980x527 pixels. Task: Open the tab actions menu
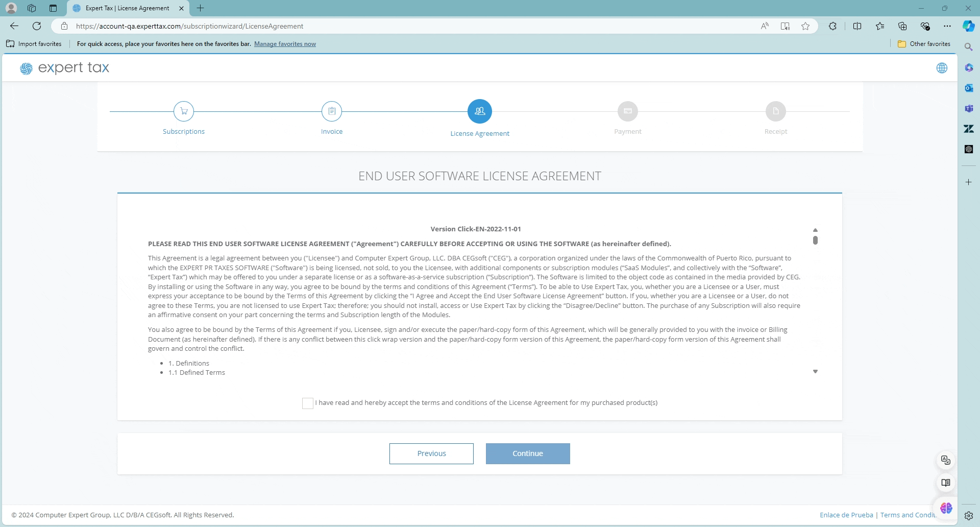click(53, 8)
